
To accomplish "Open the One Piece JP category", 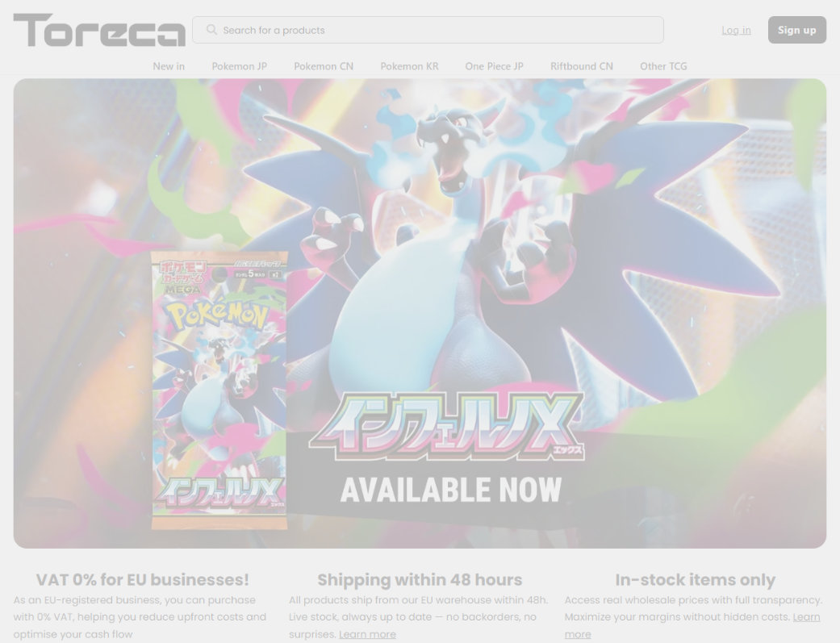I will [494, 66].
